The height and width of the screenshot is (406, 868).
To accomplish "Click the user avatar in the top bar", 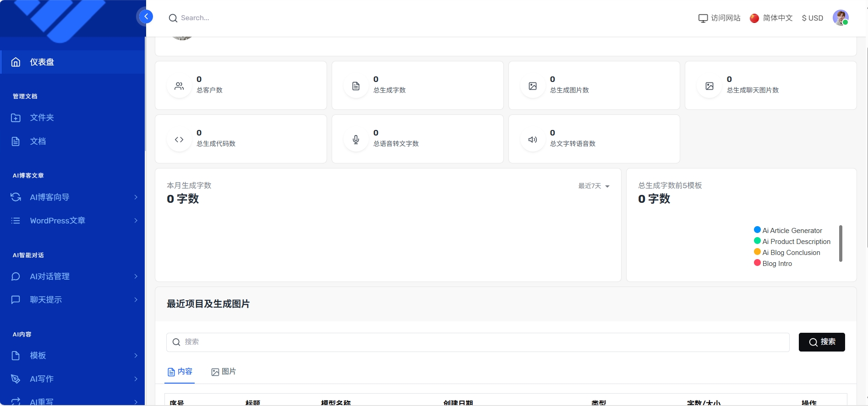I will 840,18.
